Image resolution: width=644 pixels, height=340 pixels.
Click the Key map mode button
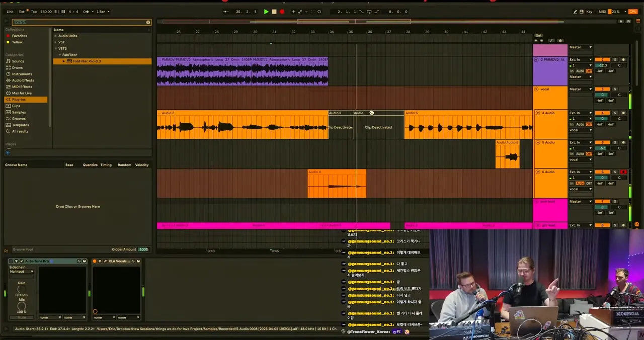click(589, 12)
